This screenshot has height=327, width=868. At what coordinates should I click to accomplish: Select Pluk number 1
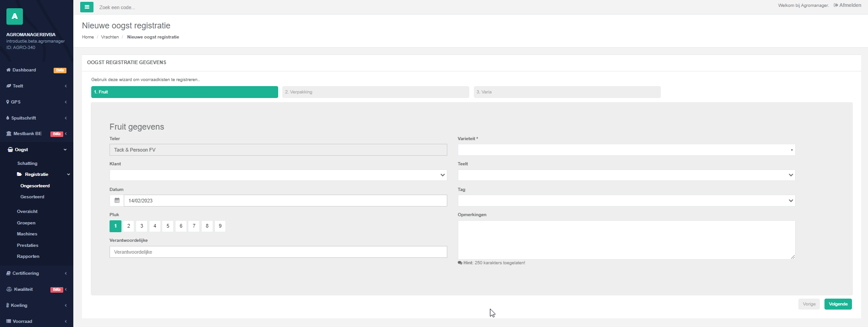tap(115, 226)
